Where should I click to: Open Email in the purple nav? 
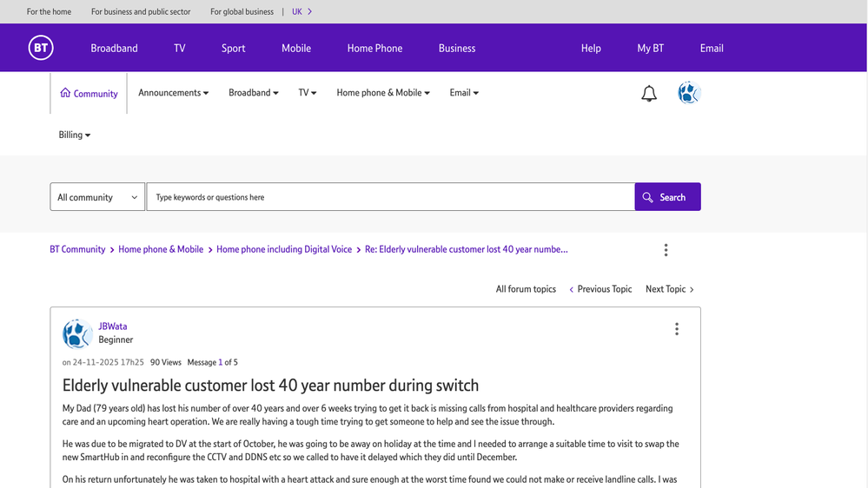tap(712, 48)
